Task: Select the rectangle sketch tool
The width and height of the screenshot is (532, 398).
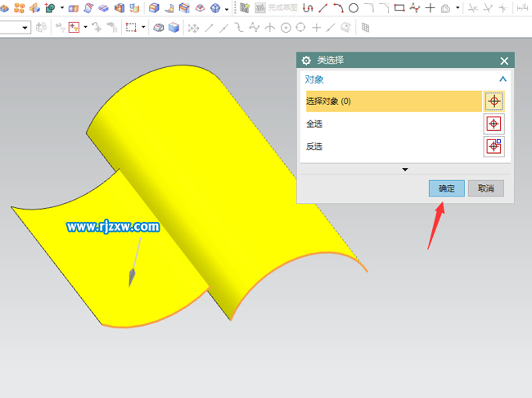Action: [x=399, y=8]
